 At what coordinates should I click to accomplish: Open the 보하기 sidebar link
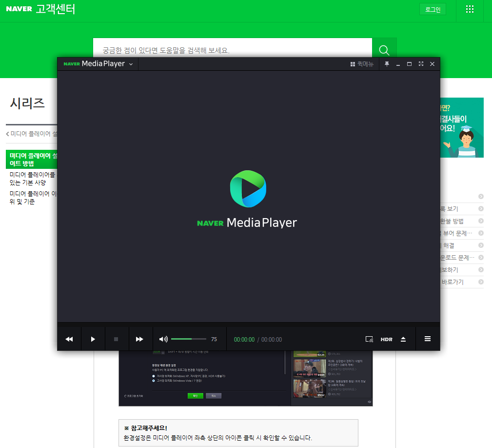pyautogui.click(x=449, y=270)
